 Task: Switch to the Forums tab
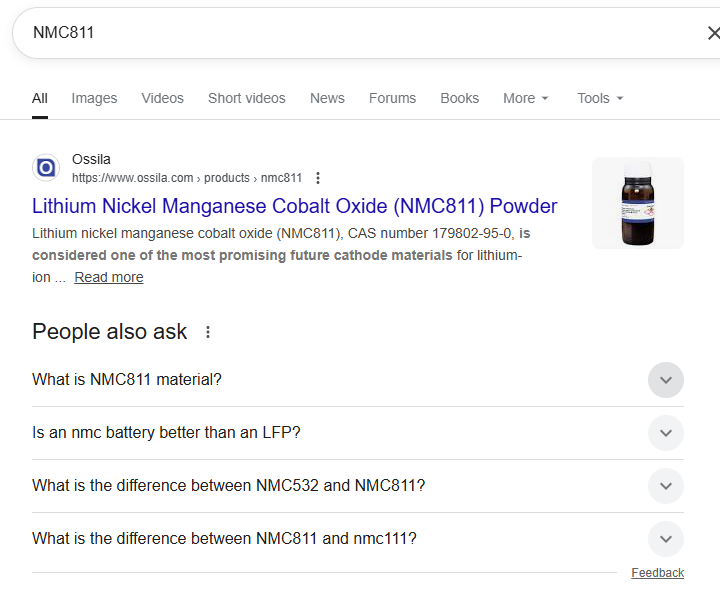(x=392, y=98)
